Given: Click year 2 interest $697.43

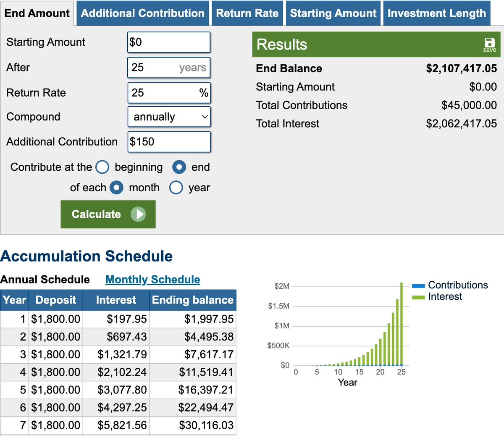Looking at the screenshot, I should click(127, 337).
